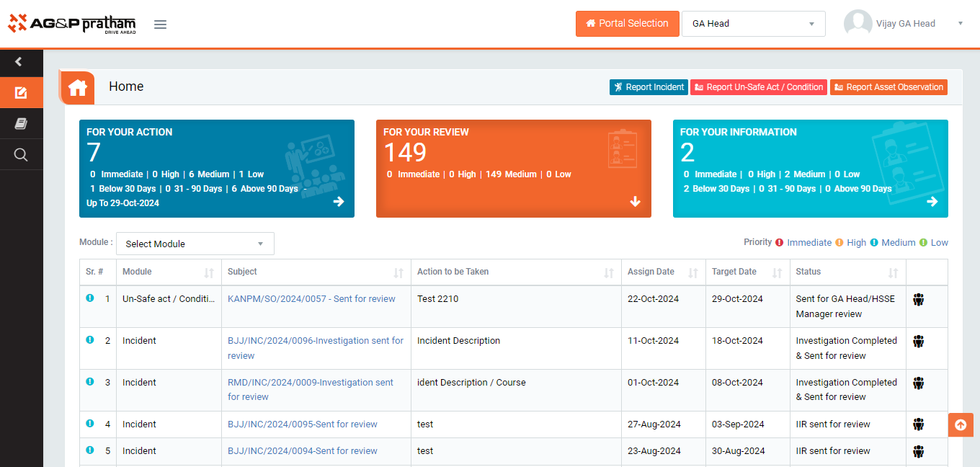The image size is (980, 467).
Task: Open the For Your Information card
Action: (x=810, y=169)
